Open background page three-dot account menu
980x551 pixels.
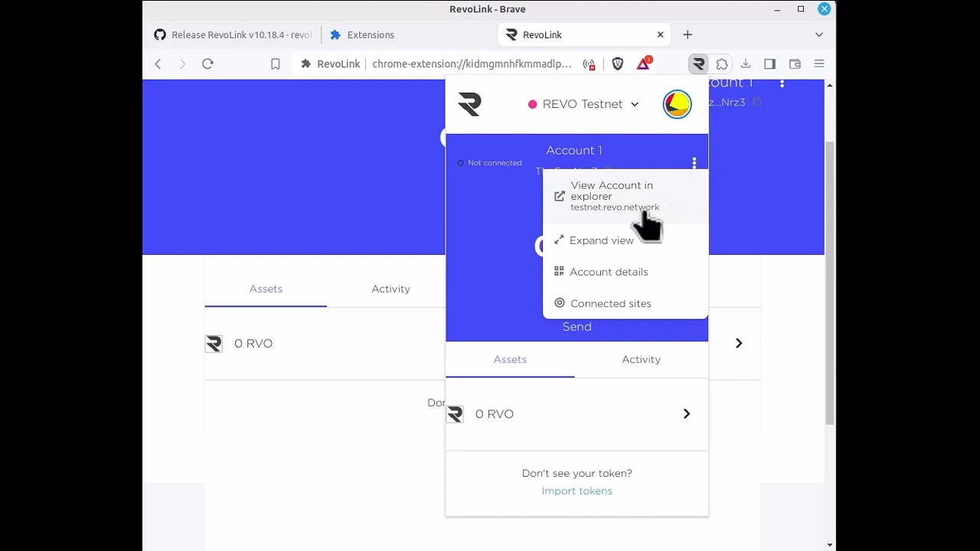(782, 83)
